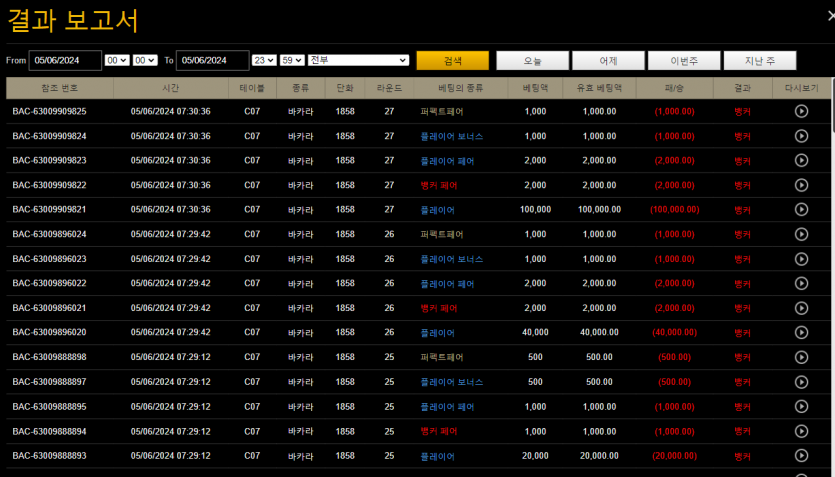This screenshot has height=477, width=835.
Task: Expand the 전부 filter dropdown
Action: coord(358,60)
